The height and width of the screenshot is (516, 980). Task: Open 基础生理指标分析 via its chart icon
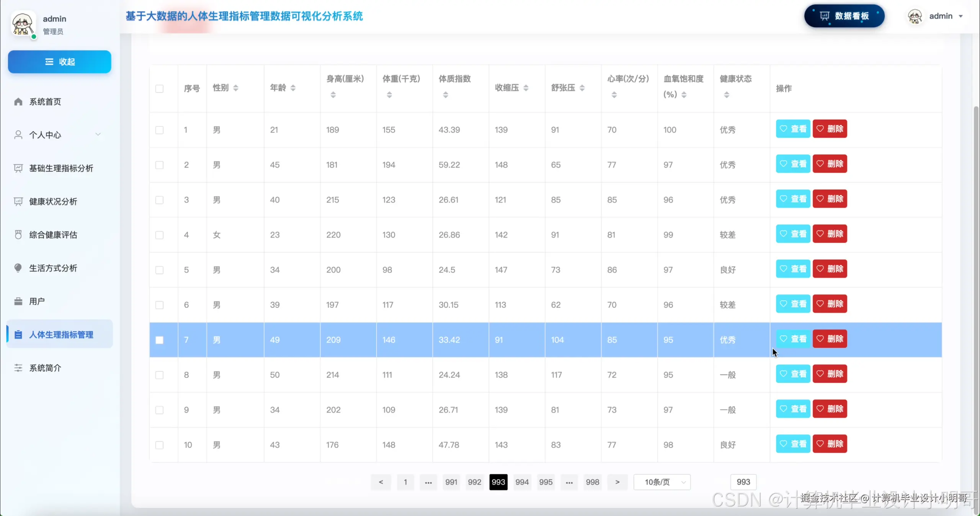[x=18, y=168]
